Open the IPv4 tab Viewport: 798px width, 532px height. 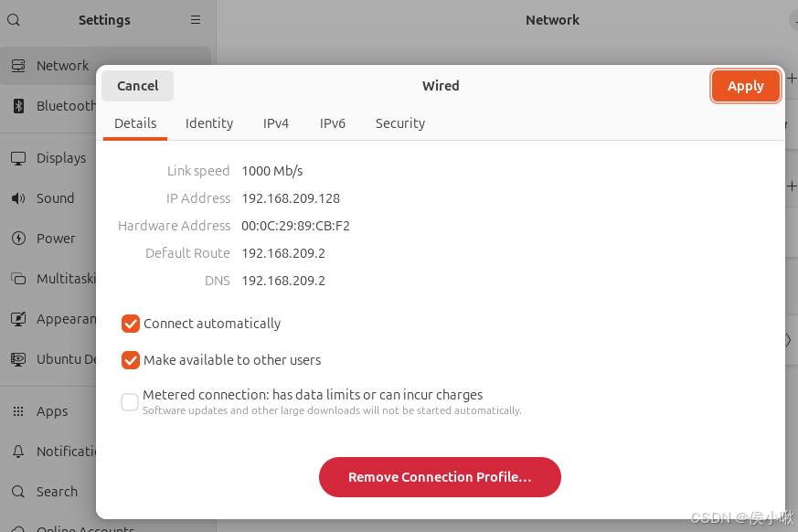pyautogui.click(x=276, y=123)
